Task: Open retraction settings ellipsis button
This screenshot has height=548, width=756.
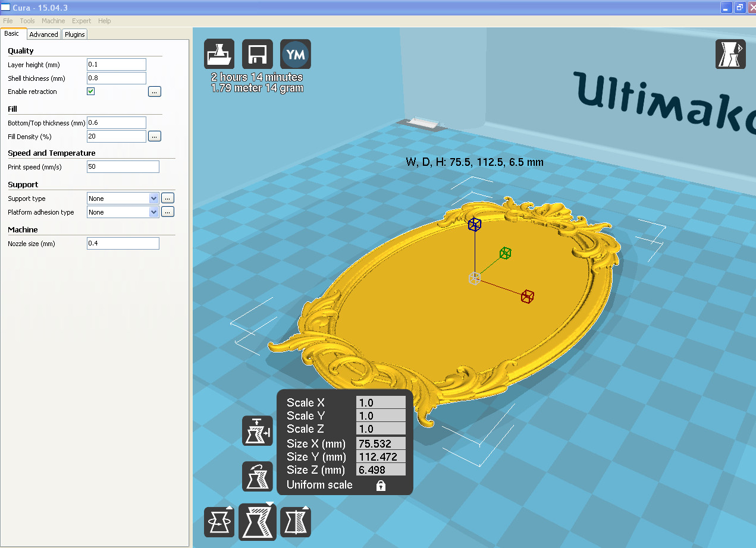Action: (x=155, y=92)
